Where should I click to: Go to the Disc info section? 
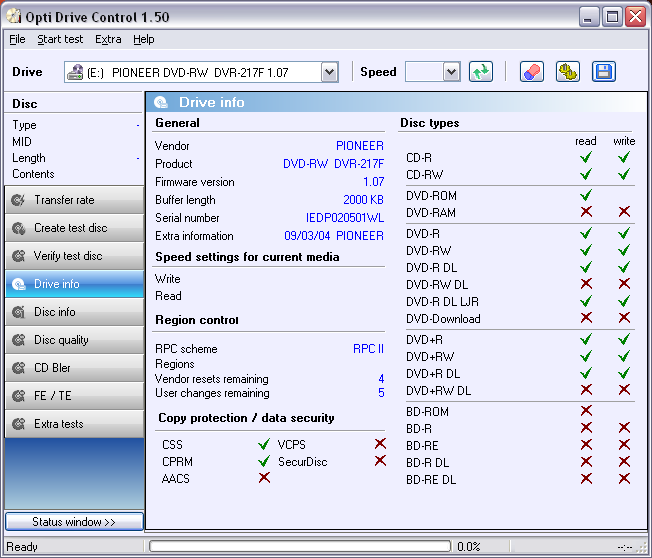[x=74, y=312]
